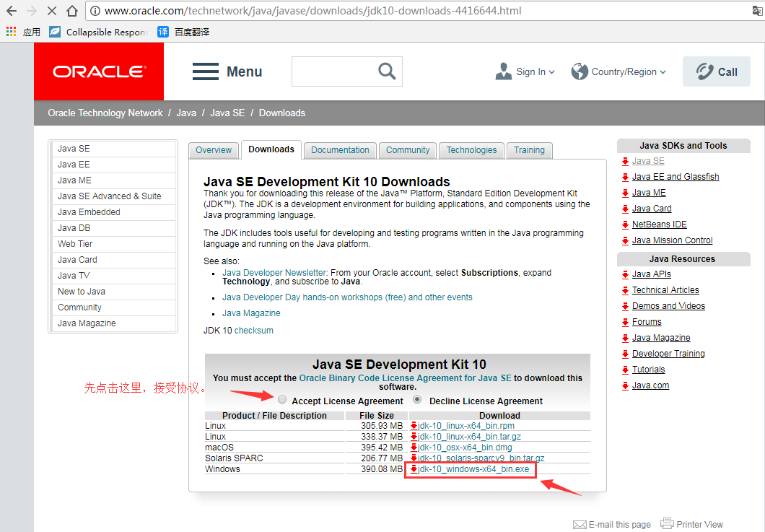
Task: Open the Training tab
Action: point(529,150)
